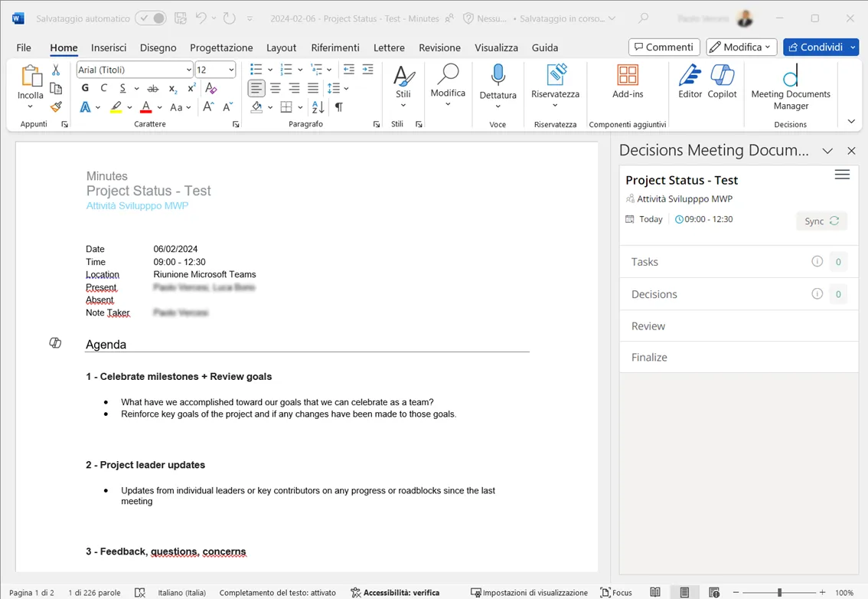Click the Incolla paste icon
The height and width of the screenshot is (599, 868).
[x=31, y=76]
